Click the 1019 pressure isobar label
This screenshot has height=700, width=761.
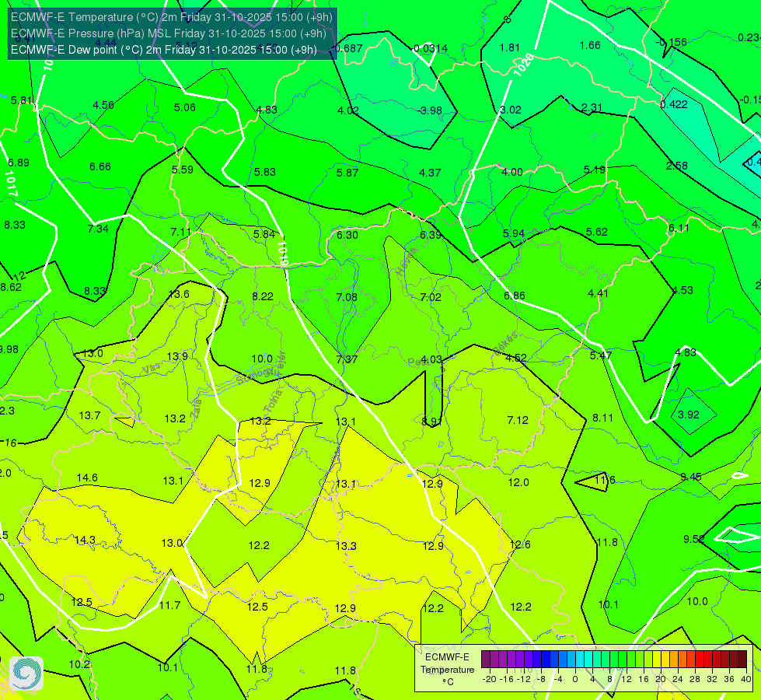point(284,253)
